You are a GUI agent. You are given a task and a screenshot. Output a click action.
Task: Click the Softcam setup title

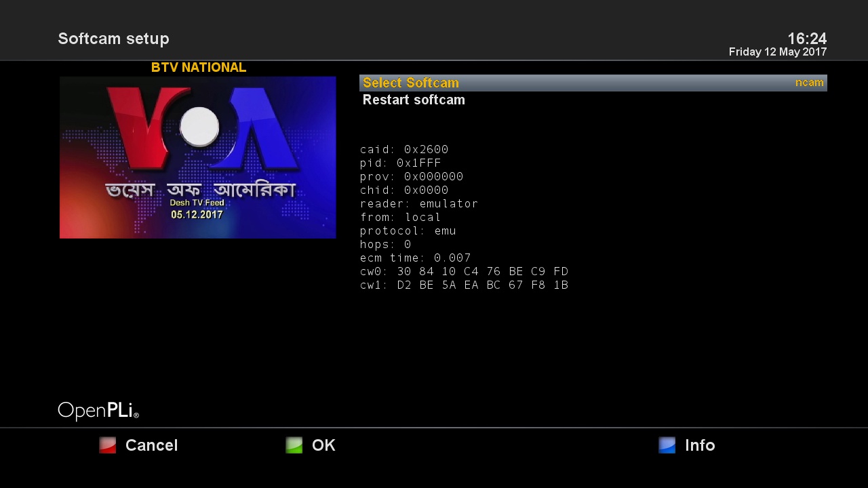point(113,39)
